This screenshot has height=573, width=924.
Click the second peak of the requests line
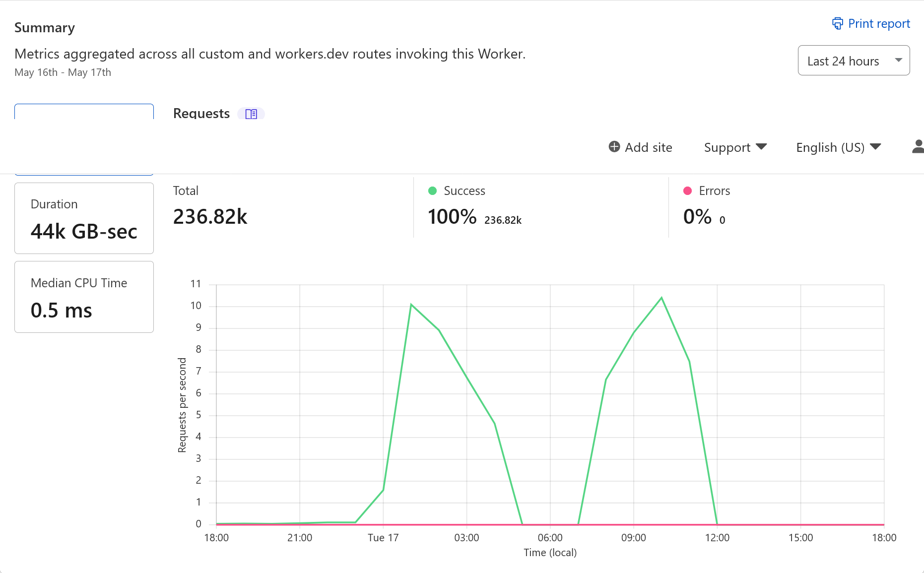point(661,298)
